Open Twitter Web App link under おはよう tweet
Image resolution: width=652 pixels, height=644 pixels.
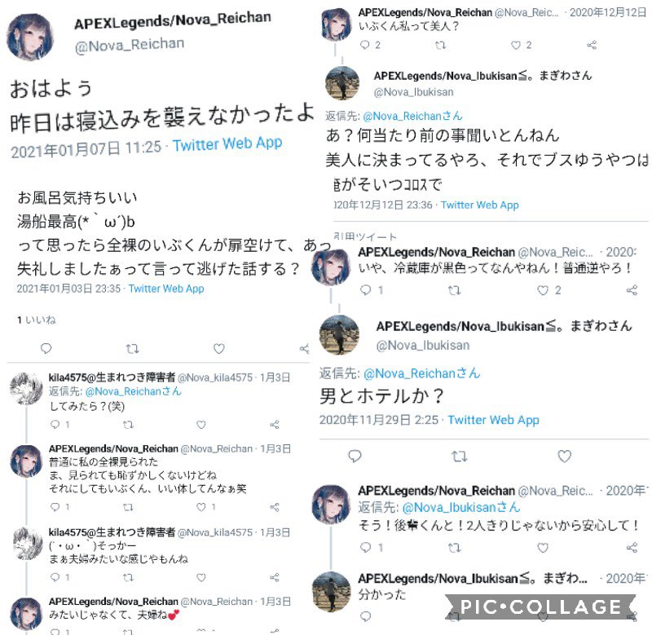coord(227,144)
